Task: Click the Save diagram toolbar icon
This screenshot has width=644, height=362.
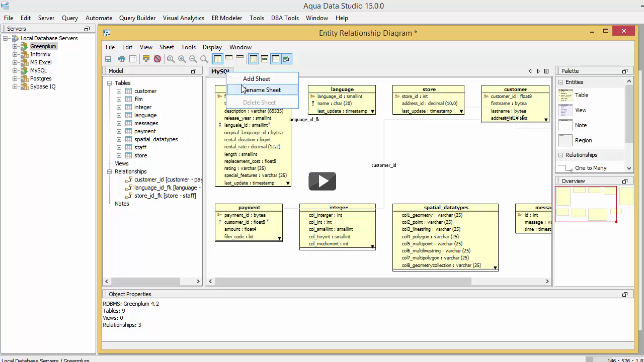Action: click(108, 59)
